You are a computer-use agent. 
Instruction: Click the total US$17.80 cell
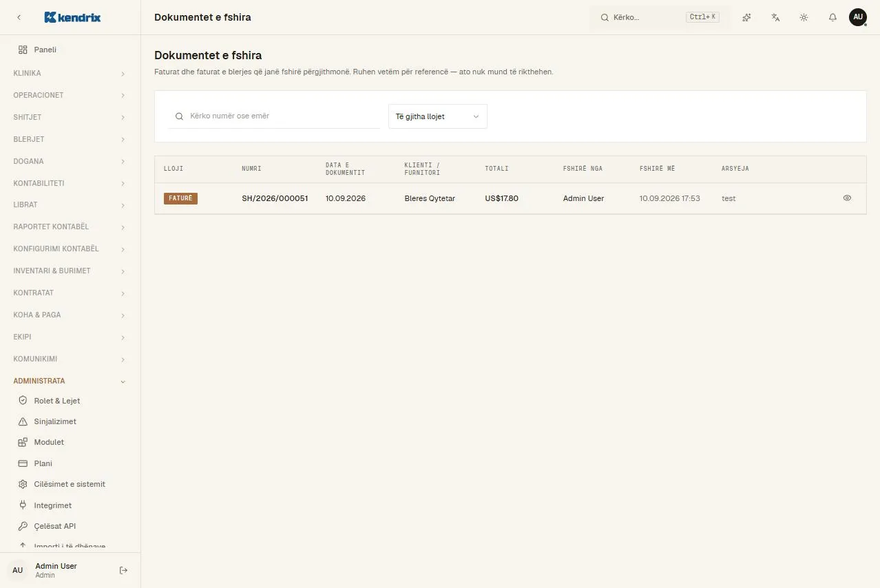point(501,198)
